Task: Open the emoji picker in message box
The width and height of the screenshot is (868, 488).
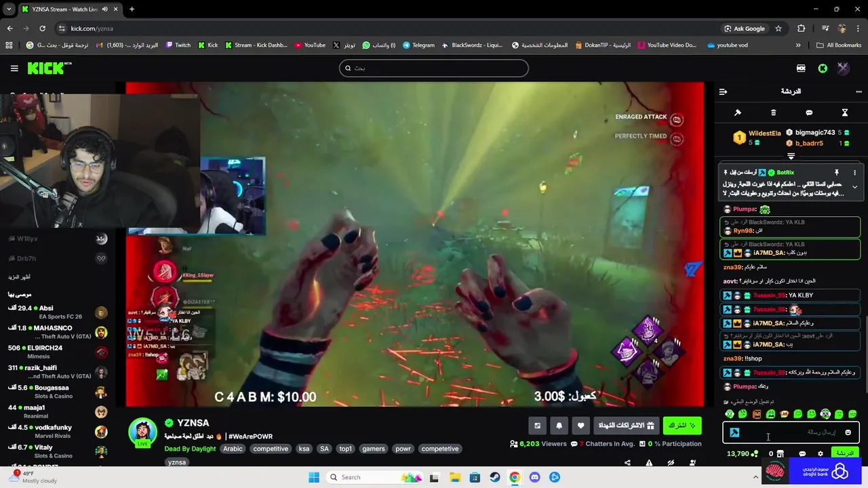Action: tap(848, 432)
